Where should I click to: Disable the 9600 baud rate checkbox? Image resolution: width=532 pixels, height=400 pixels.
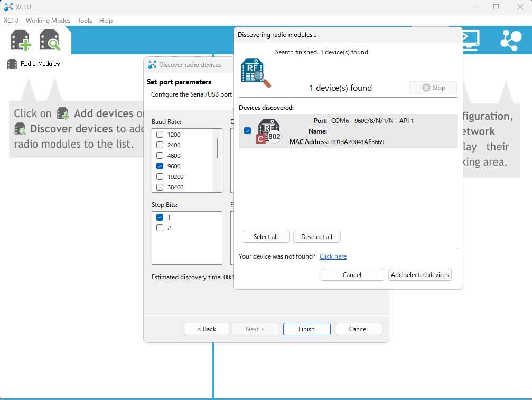click(x=160, y=166)
